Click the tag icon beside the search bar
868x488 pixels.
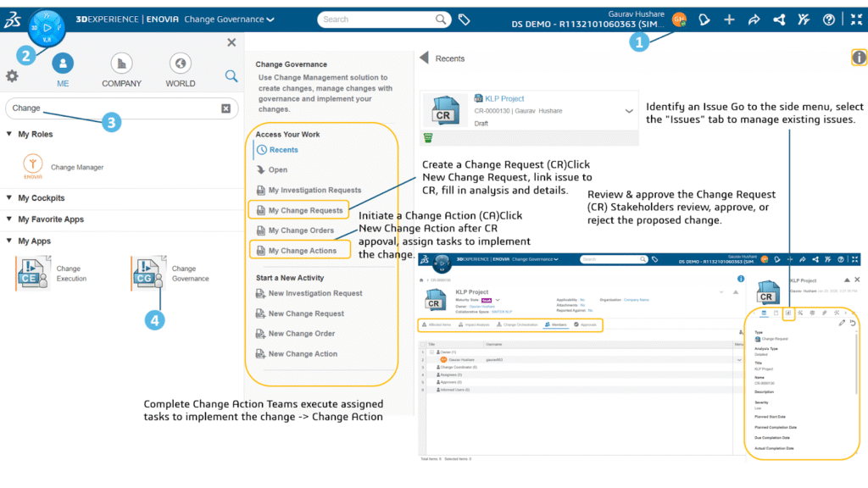(x=465, y=19)
